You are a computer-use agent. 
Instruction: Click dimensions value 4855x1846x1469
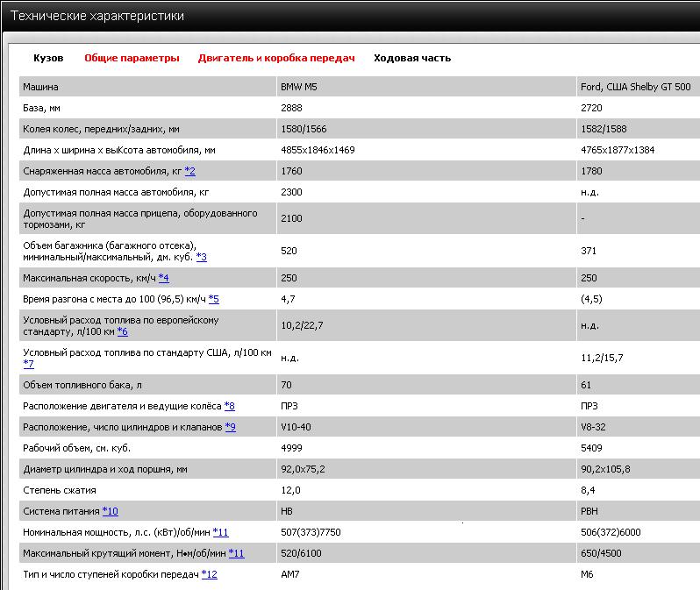318,150
